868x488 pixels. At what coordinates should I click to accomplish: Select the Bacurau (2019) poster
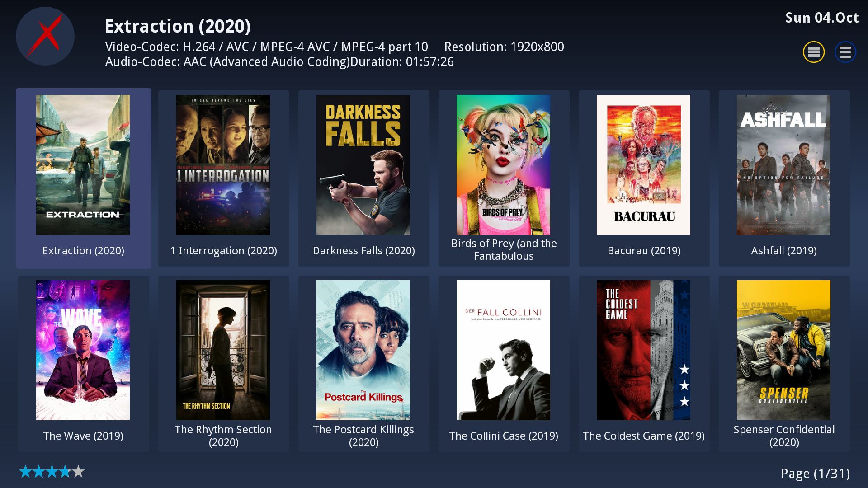(643, 165)
